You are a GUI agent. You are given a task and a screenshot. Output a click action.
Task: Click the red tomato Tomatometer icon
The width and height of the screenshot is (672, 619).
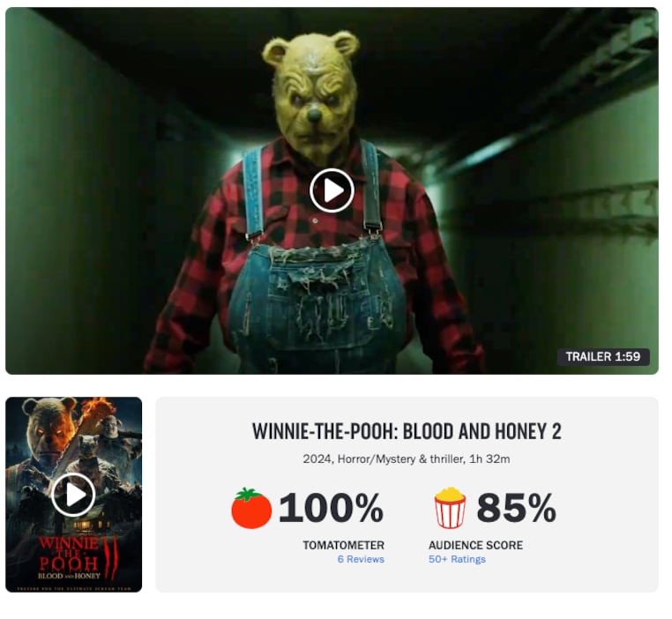(251, 508)
